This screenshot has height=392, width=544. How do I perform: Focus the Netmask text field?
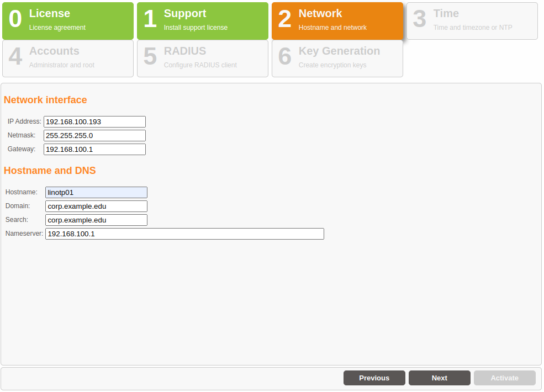(94, 135)
